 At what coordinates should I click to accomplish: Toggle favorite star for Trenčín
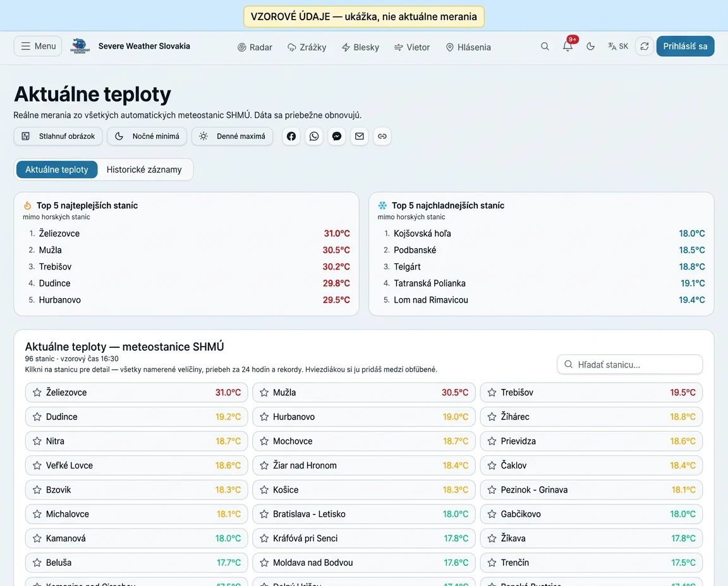[492, 563]
